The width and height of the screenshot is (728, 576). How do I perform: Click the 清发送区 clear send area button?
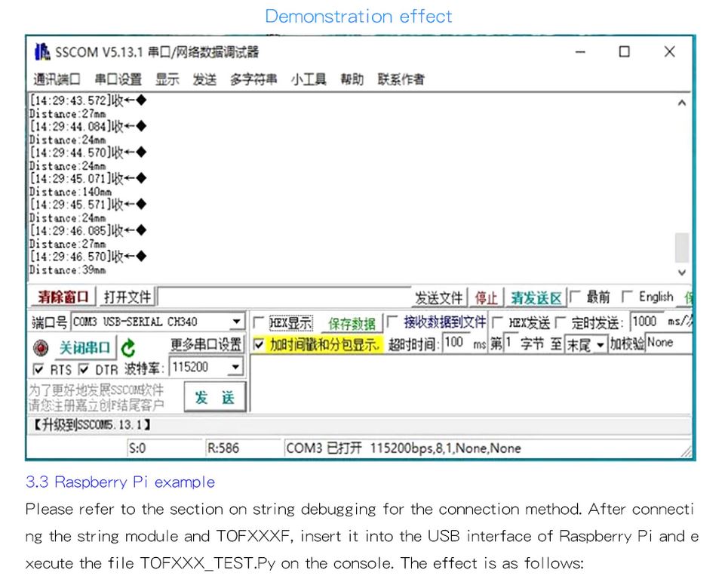[536, 297]
